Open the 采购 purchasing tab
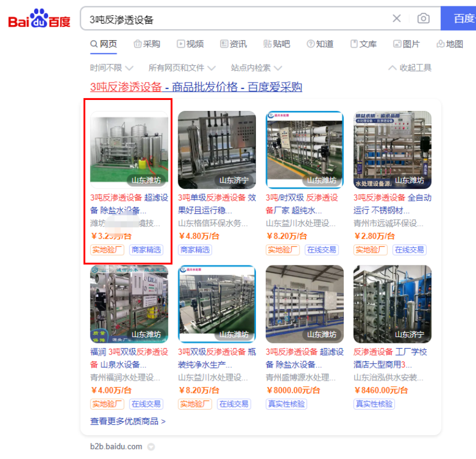The width and height of the screenshot is (476, 459). (x=147, y=44)
